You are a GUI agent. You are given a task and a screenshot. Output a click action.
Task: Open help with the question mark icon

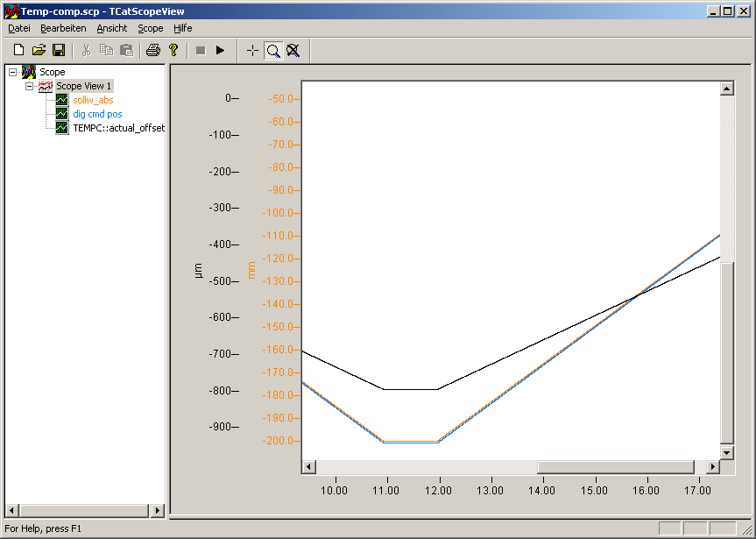coord(173,50)
